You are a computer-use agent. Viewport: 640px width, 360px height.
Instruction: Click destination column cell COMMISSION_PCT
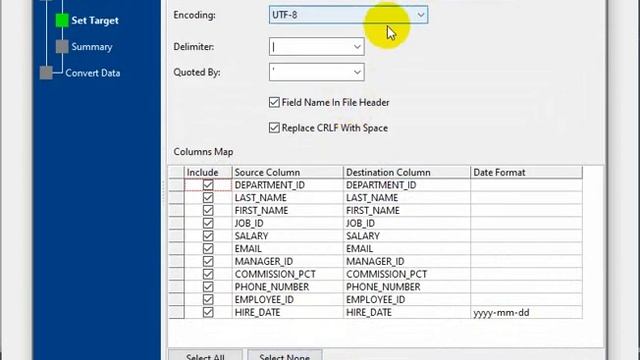[407, 274]
